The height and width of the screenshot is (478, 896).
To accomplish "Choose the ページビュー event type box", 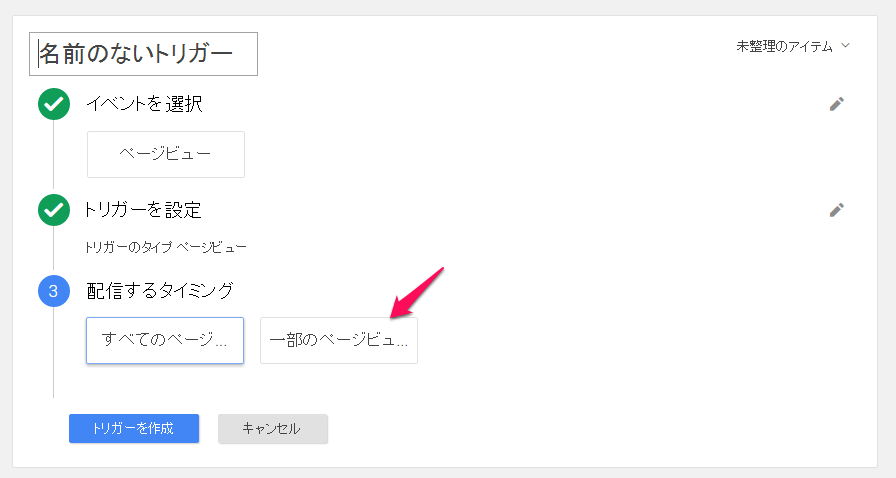I will (x=166, y=154).
